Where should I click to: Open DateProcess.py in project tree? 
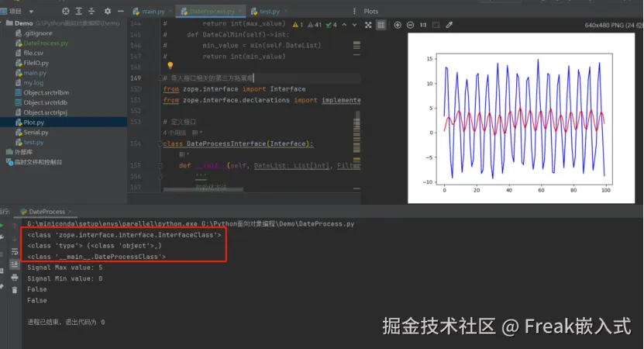click(x=46, y=43)
